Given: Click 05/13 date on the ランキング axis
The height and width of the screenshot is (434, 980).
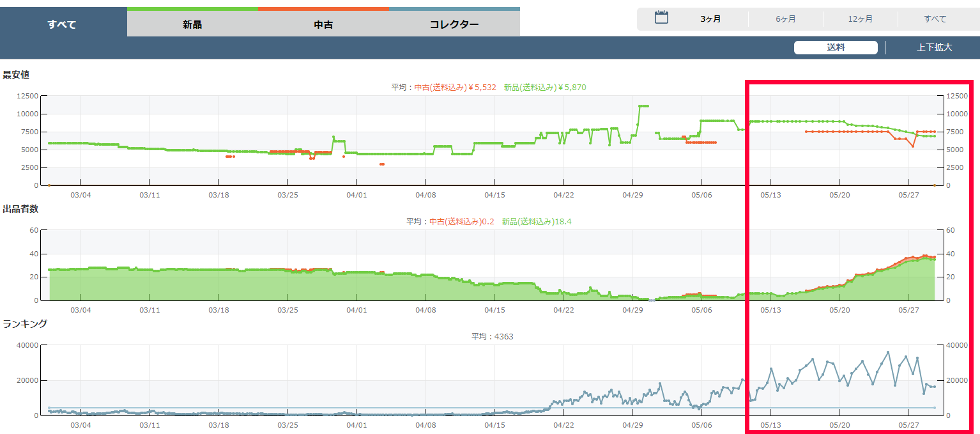Looking at the screenshot, I should [770, 424].
